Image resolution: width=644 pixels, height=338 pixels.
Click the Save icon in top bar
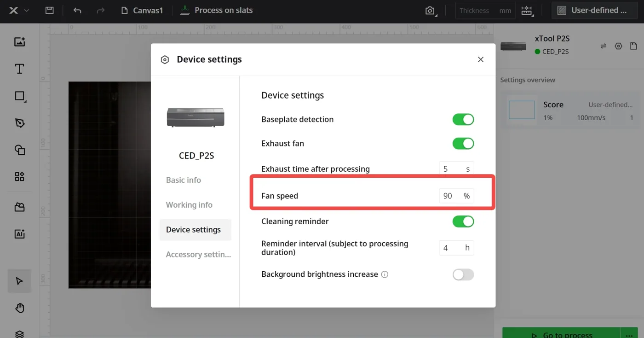50,10
